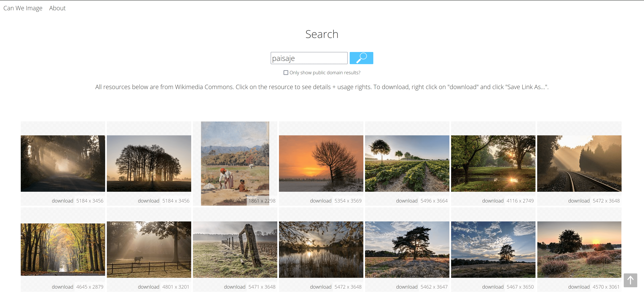Open the railway tracks in mist photo
The height and width of the screenshot is (293, 644).
(x=579, y=164)
